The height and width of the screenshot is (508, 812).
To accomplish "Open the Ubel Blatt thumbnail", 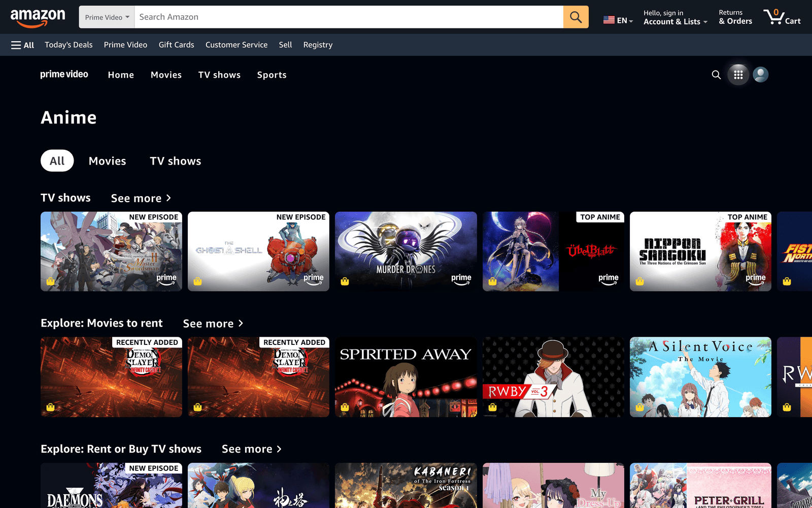I will [x=553, y=251].
